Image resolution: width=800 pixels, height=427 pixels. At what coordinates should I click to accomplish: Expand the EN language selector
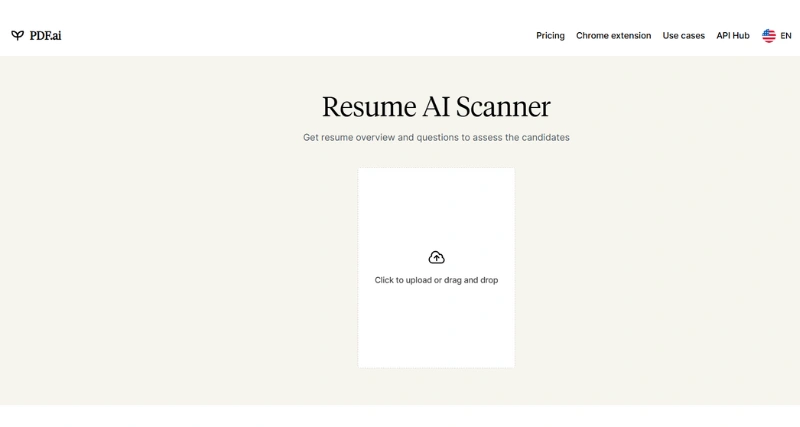coord(786,35)
